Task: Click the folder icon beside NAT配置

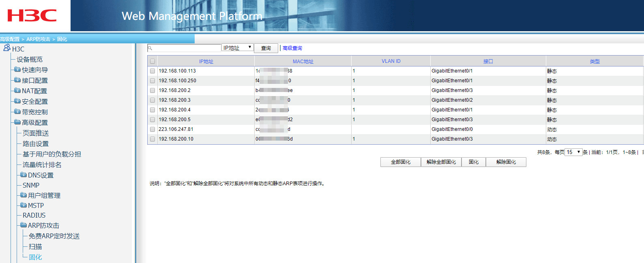Action: (17, 90)
